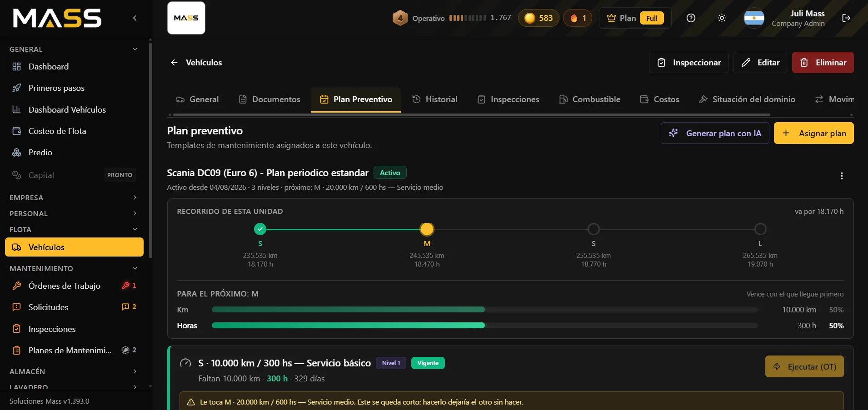Viewport: 868px width, 410px height.
Task: Open the Situación del dominio tab
Action: 747,99
